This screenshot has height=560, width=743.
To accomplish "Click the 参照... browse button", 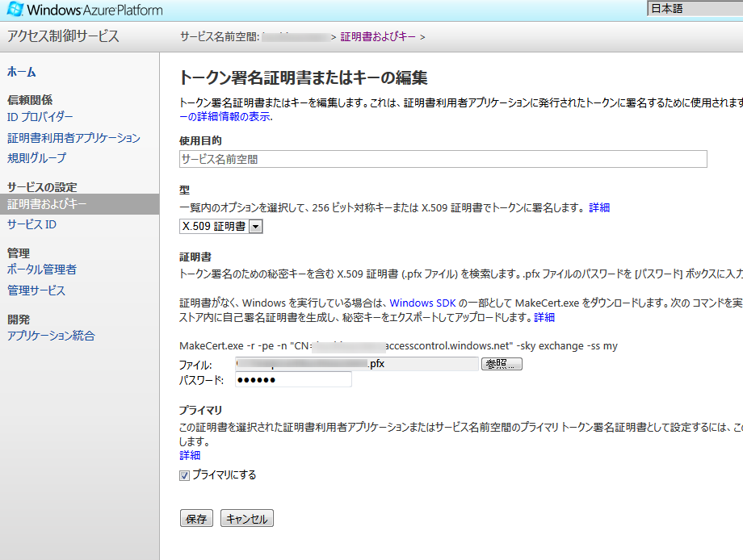I will click(x=502, y=364).
